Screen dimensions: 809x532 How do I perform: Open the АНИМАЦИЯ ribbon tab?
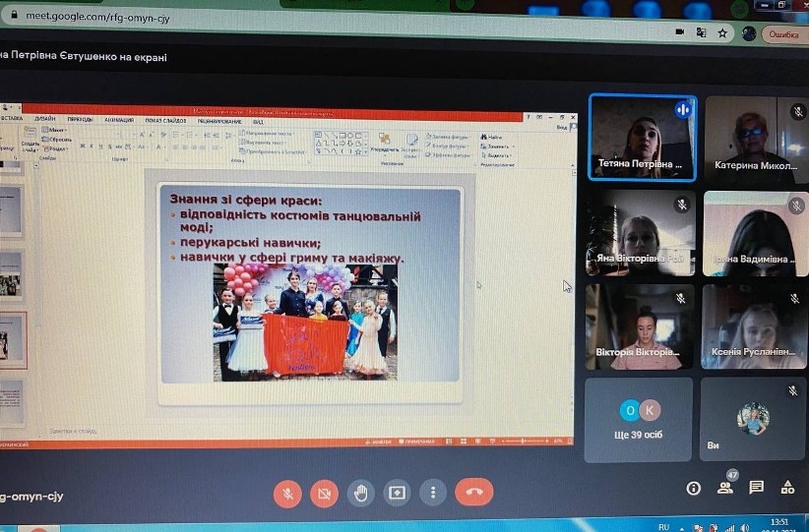119,120
